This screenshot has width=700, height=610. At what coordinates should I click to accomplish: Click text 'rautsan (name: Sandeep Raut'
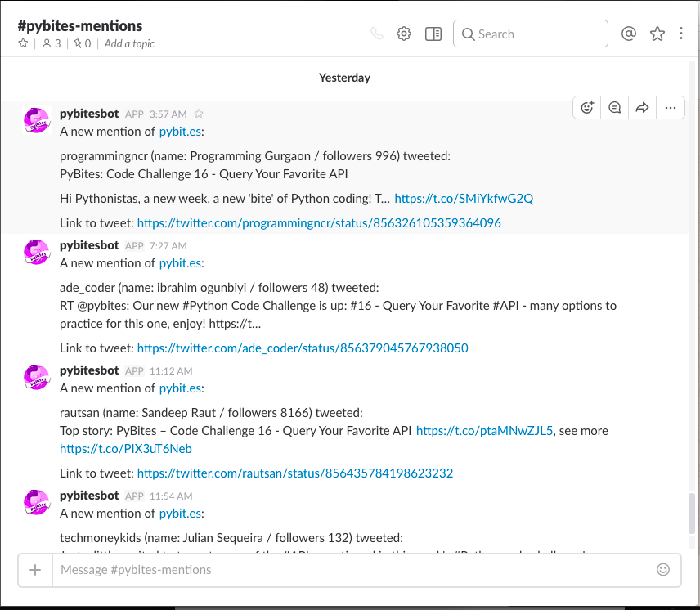pyautogui.click(x=138, y=413)
